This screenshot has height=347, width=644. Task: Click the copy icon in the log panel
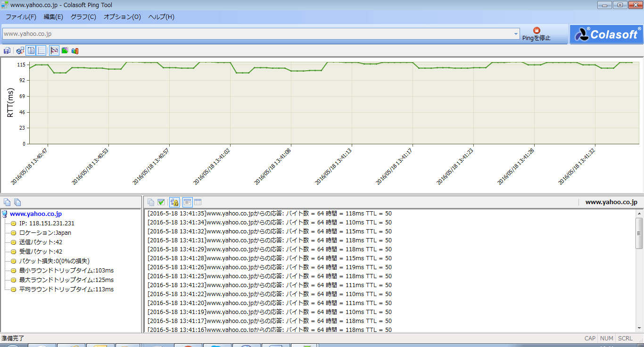coord(151,202)
